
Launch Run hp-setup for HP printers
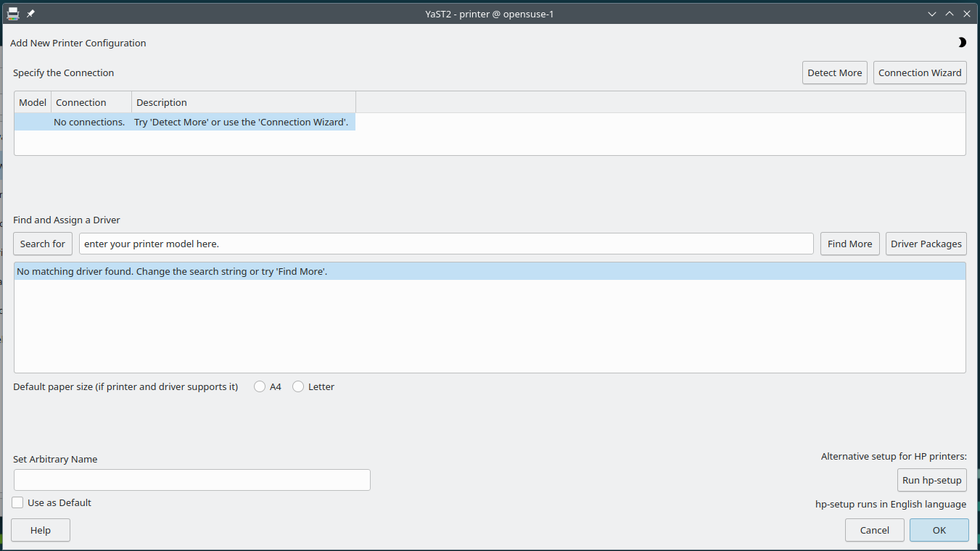point(931,480)
